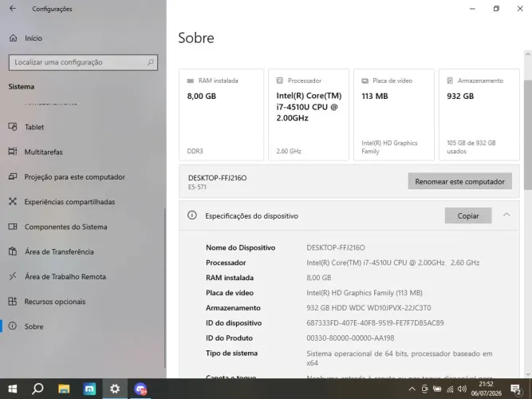Click the sidebar navigation scrollbar
Viewport: 532px width, 399px height.
coord(165,288)
